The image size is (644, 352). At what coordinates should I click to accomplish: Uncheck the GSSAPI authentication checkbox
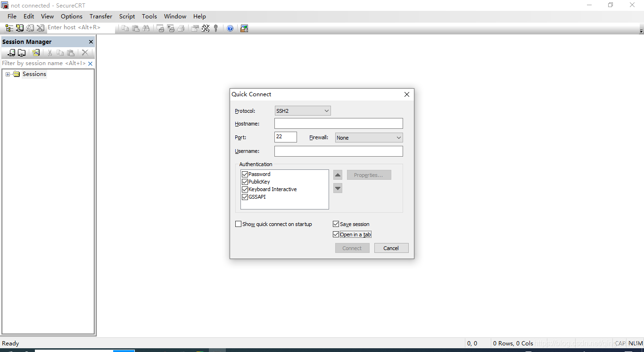[x=245, y=197]
